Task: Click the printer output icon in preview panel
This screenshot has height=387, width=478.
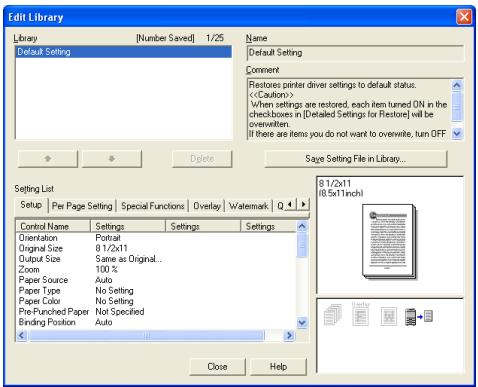Action: 419,317
